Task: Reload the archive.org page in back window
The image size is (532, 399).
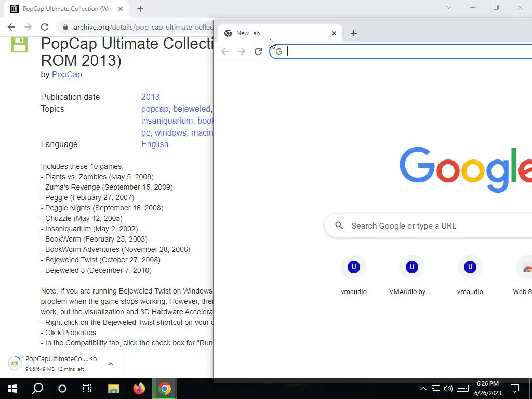Action: (45, 27)
